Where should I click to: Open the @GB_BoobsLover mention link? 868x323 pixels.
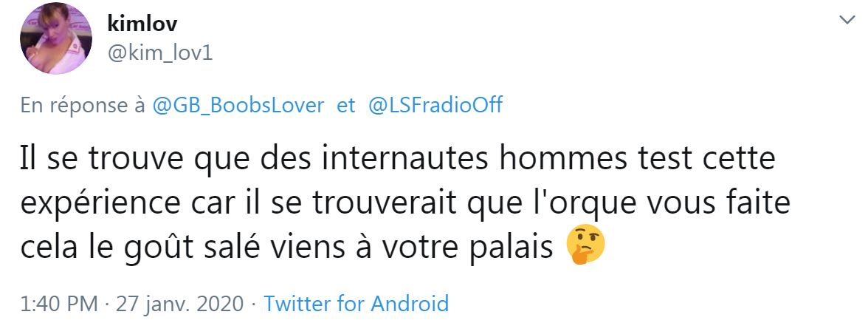238,105
